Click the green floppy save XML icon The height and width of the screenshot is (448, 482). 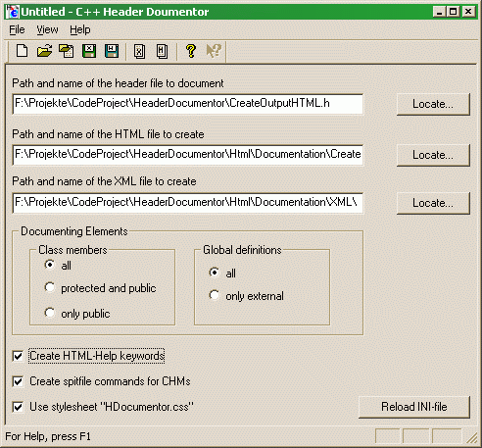[x=89, y=51]
